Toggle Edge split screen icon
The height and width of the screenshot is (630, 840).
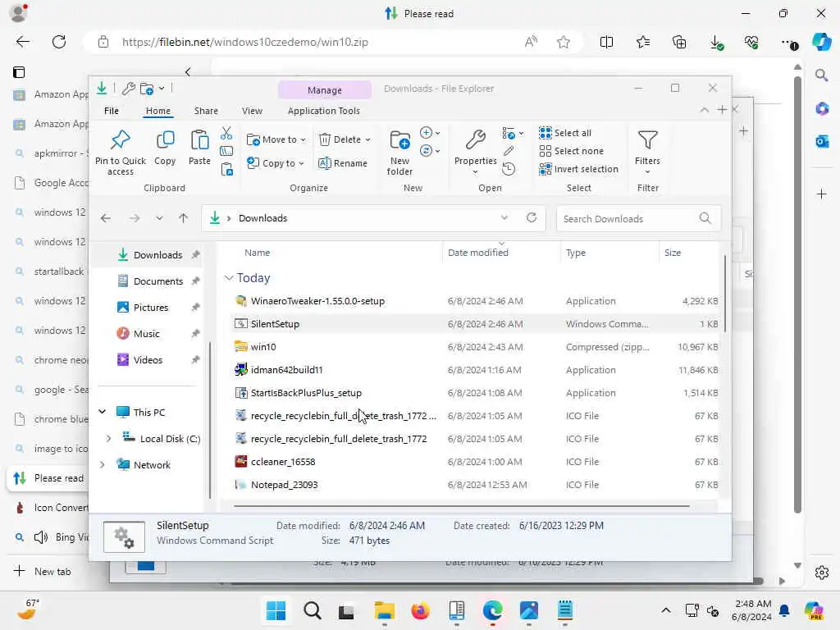pos(606,42)
